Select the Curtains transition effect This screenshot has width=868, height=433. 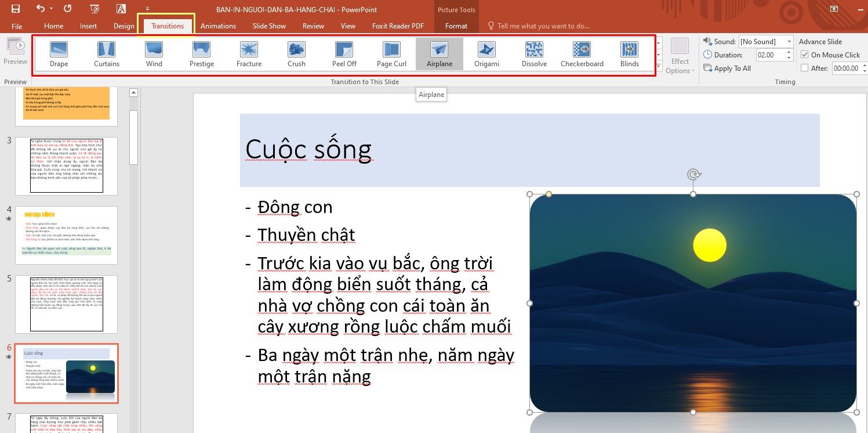point(106,53)
